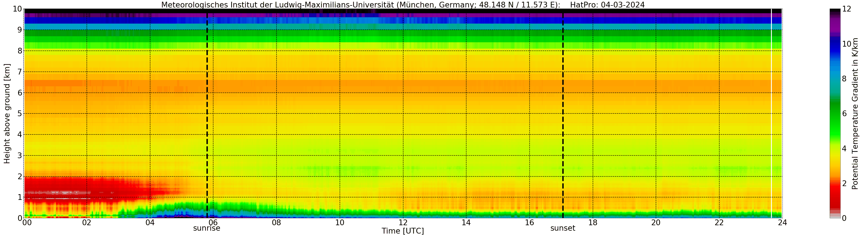Click the dashed sunrise line in the plot
The width and height of the screenshot is (868, 237).
point(207,113)
